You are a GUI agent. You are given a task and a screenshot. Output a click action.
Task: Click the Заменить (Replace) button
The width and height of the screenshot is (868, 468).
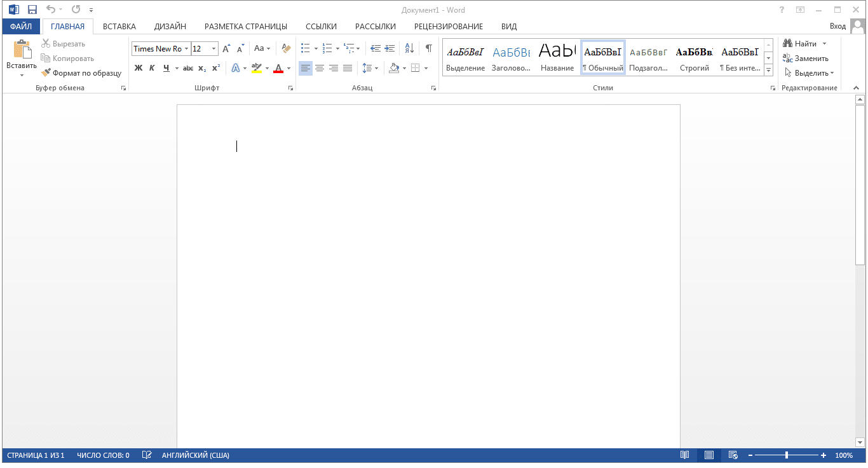point(809,58)
